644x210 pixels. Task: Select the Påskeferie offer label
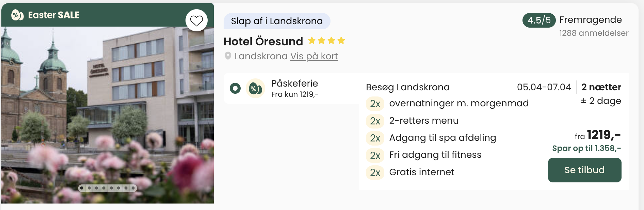click(294, 84)
